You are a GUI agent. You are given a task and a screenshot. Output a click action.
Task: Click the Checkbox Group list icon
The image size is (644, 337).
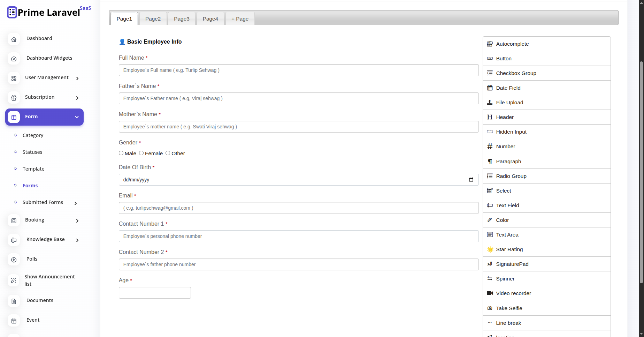pos(490,73)
